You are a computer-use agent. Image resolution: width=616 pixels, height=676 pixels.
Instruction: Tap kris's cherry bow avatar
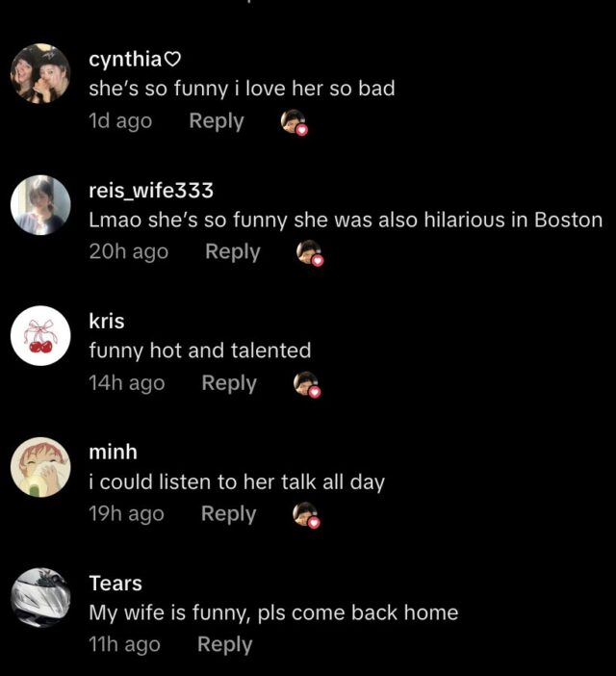coord(40,336)
